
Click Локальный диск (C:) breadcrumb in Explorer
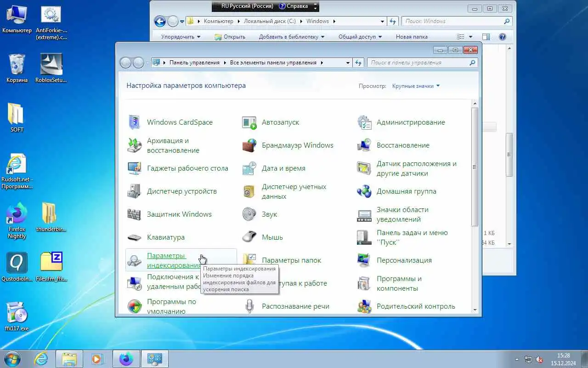click(x=270, y=21)
